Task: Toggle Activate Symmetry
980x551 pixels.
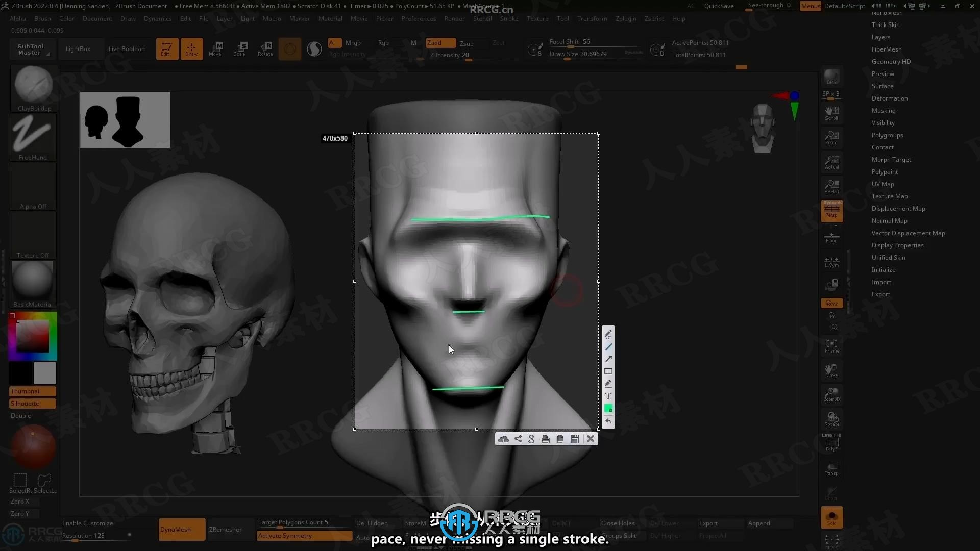Action: 304,536
